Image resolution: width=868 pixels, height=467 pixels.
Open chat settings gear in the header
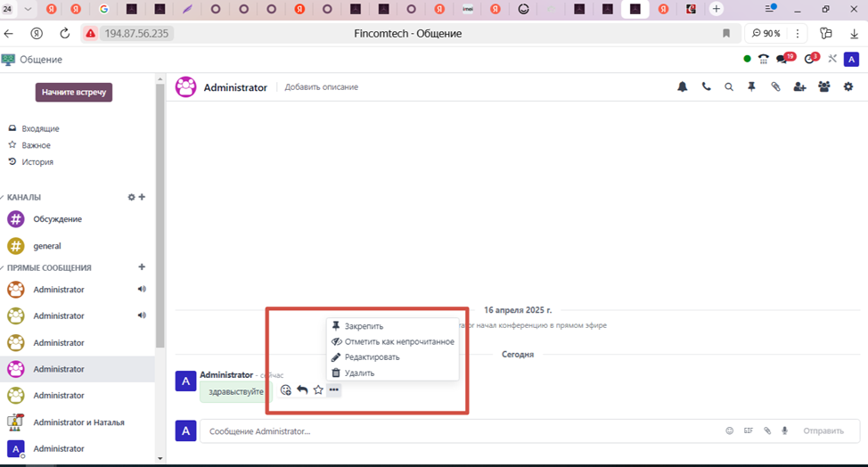click(x=848, y=87)
